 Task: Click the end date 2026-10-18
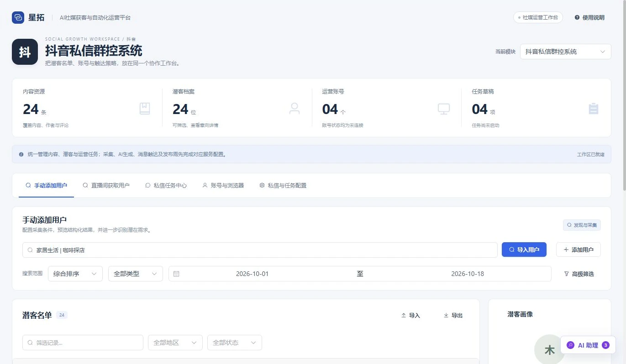[x=468, y=274]
